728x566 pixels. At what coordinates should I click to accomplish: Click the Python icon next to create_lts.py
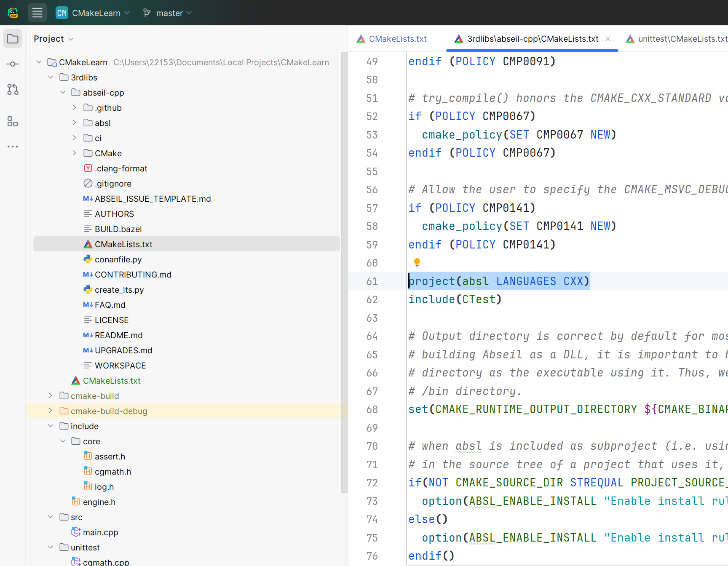click(x=88, y=290)
